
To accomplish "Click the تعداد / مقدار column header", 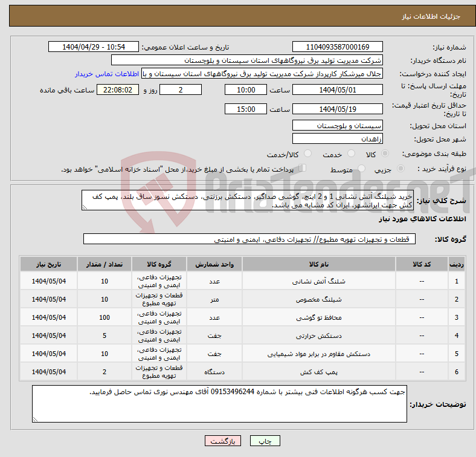I will pos(105,264).
